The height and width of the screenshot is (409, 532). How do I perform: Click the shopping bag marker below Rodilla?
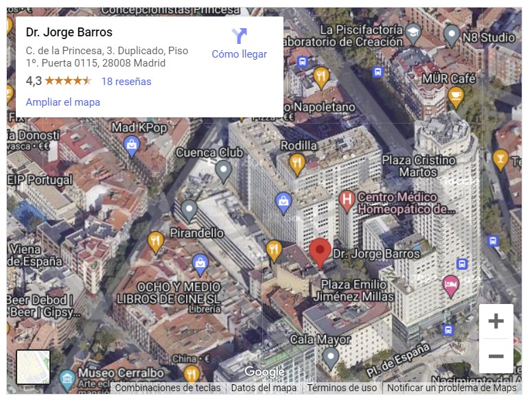284,204
